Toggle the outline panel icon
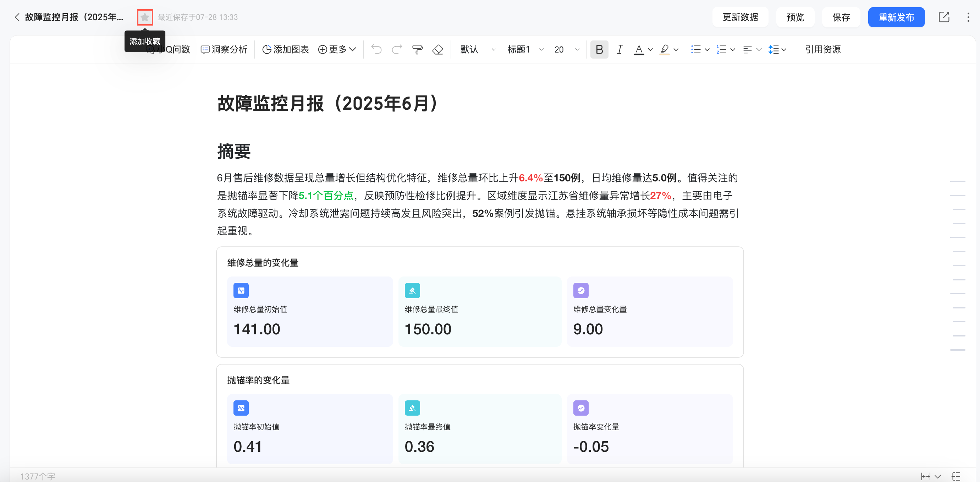The image size is (980, 482). point(956,476)
